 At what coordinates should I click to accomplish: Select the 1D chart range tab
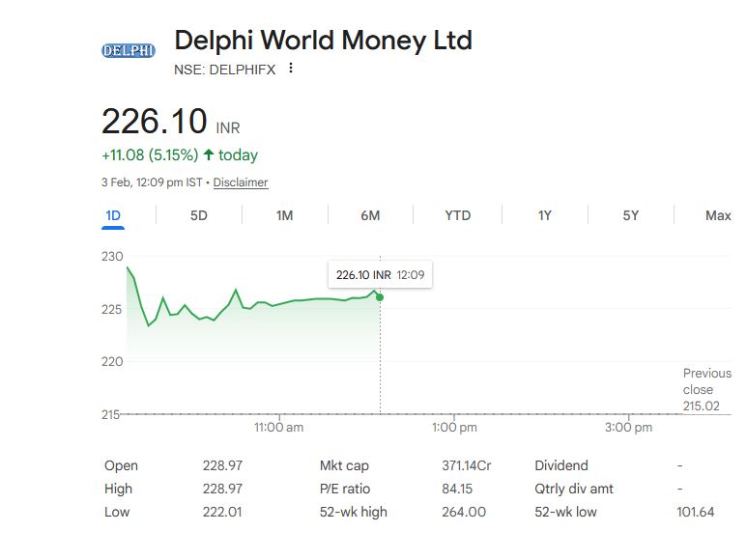113,215
